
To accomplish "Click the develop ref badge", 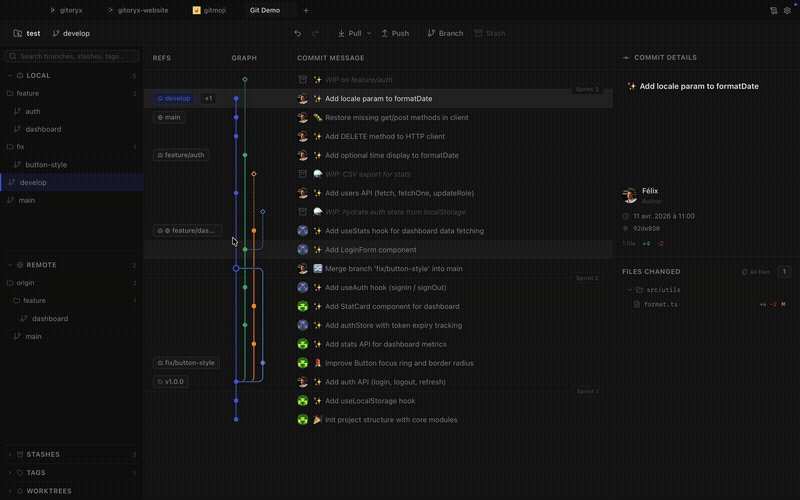I will [174, 98].
